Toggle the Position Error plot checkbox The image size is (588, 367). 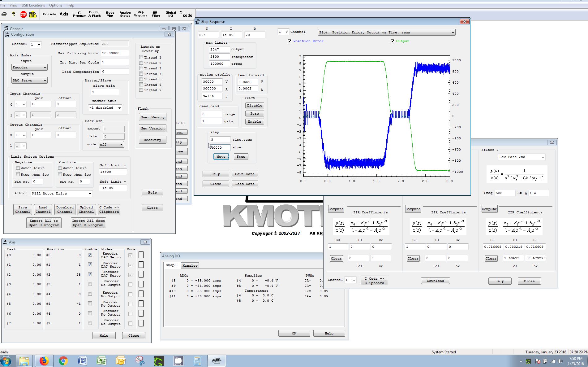[x=290, y=41]
